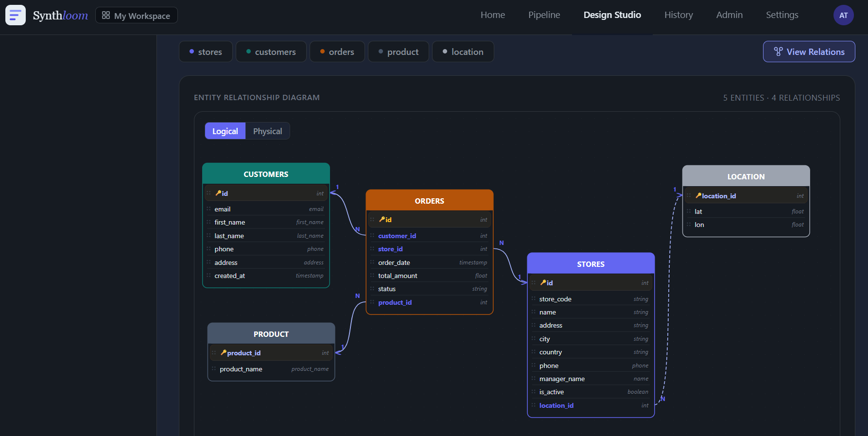Select the address field in CUSTOMERS
The height and width of the screenshot is (436, 868).
(266, 262)
